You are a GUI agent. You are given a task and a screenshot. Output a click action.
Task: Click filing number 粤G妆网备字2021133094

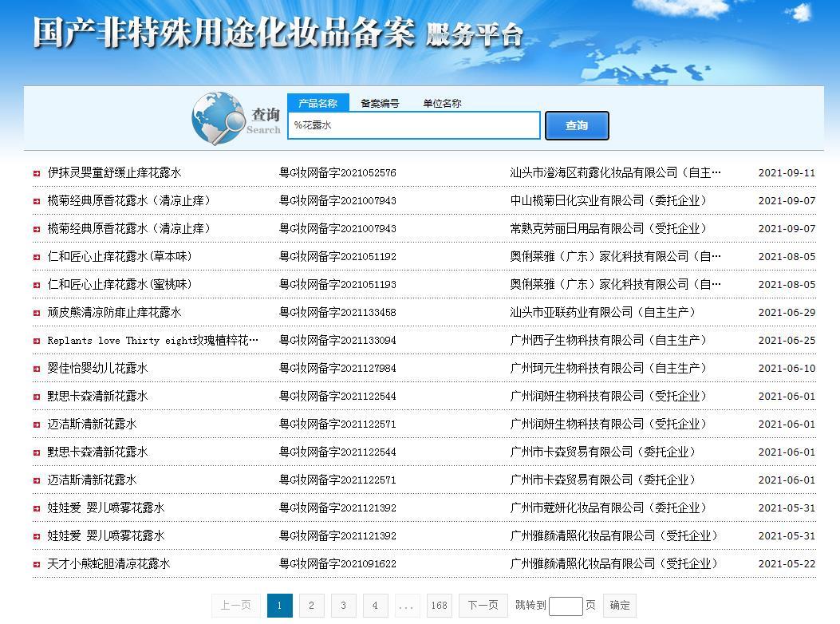click(x=337, y=340)
